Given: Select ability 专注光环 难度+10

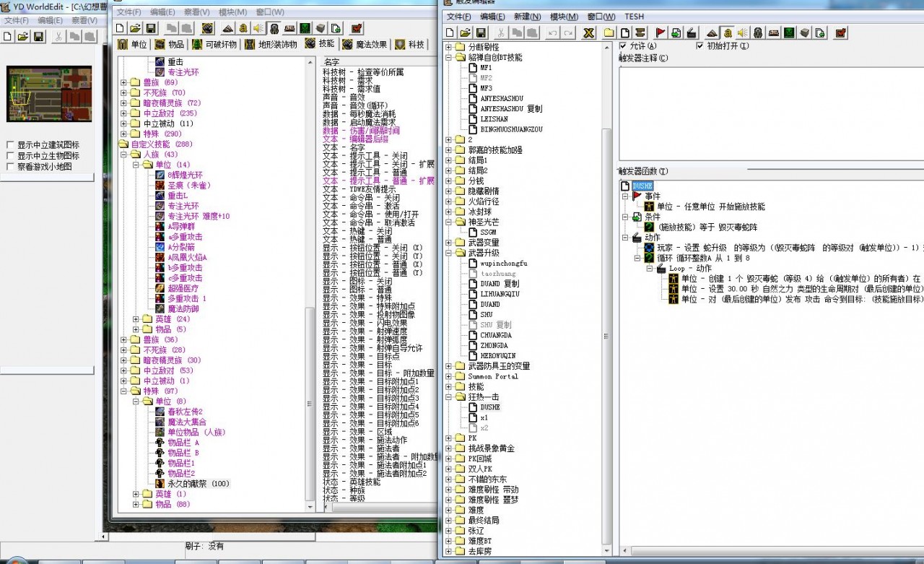Looking at the screenshot, I should coord(199,216).
